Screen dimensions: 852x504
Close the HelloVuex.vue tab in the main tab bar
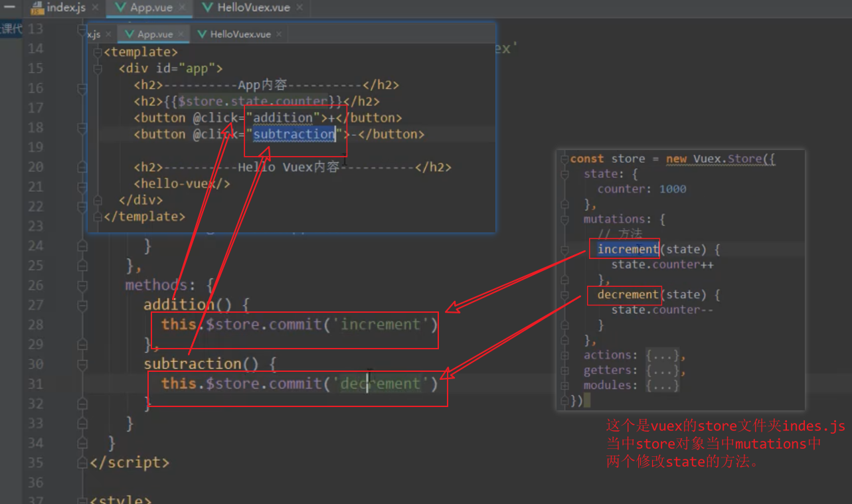pyautogui.click(x=299, y=8)
